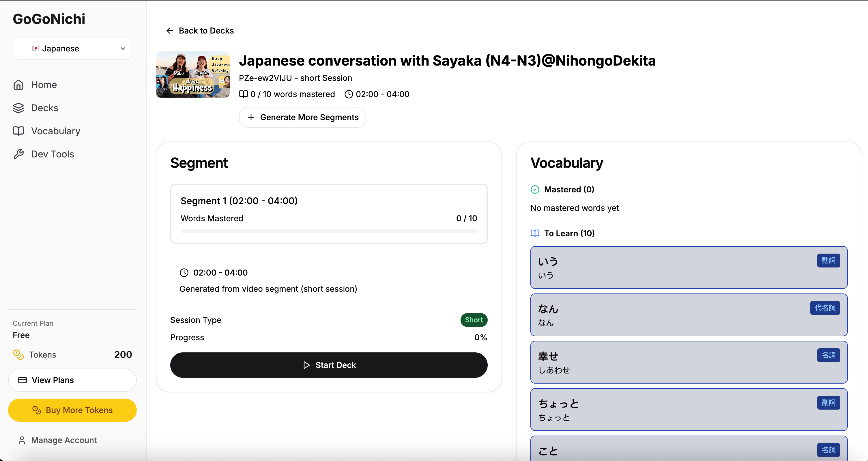The image size is (868, 461).
Task: Click the back arrow icon
Action: pos(169,31)
